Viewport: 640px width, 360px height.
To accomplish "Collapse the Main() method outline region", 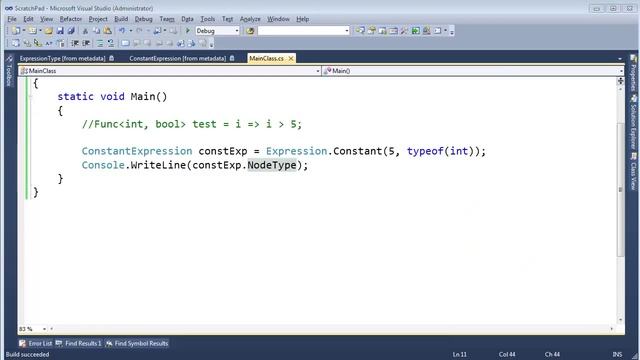I will click(31, 97).
